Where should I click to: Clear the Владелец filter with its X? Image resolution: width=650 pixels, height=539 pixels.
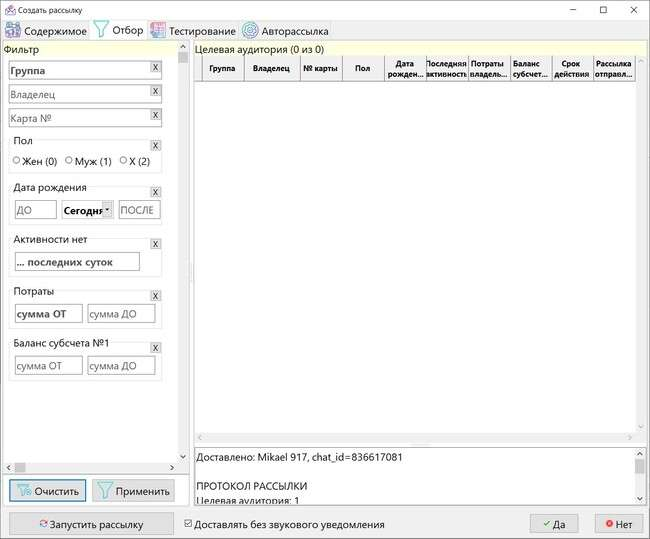155,91
